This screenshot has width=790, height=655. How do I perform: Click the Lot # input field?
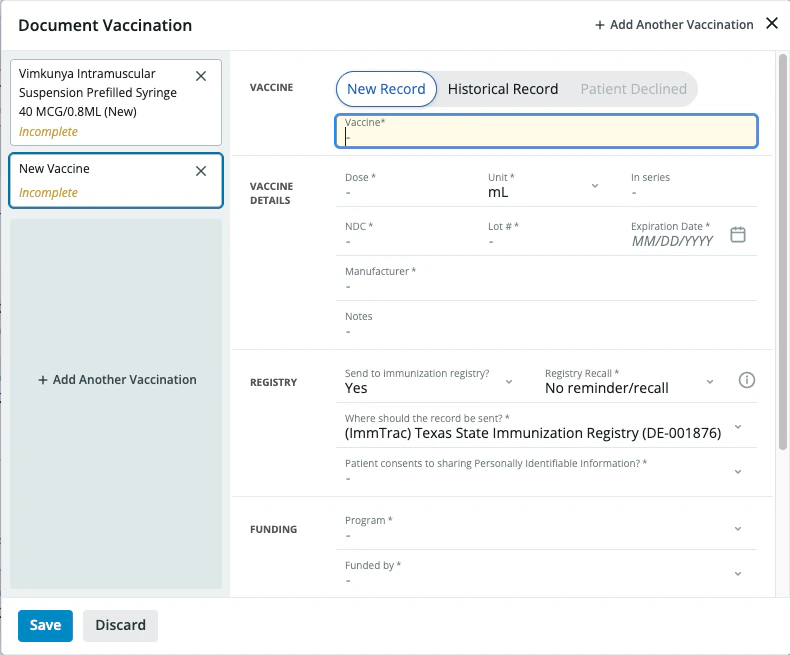click(x=550, y=234)
